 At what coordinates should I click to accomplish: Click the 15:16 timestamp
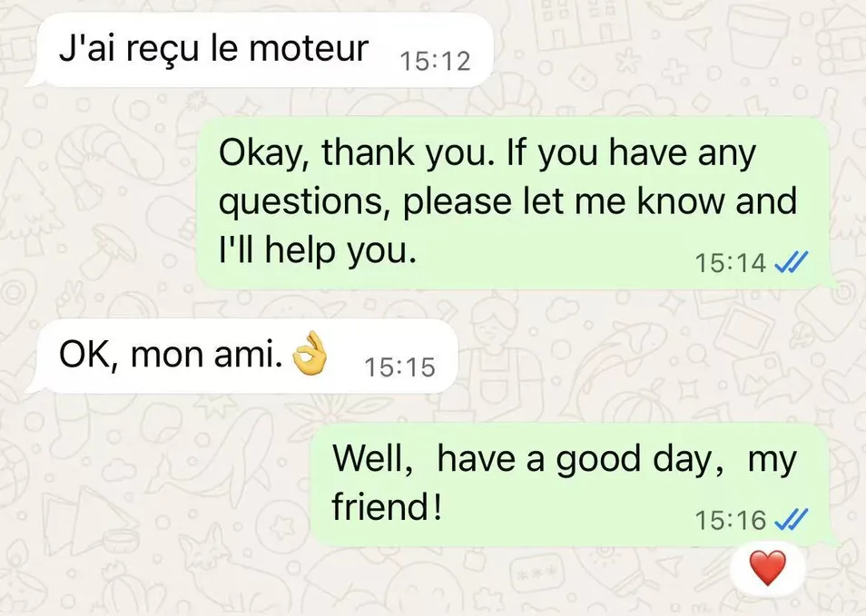pyautogui.click(x=730, y=520)
